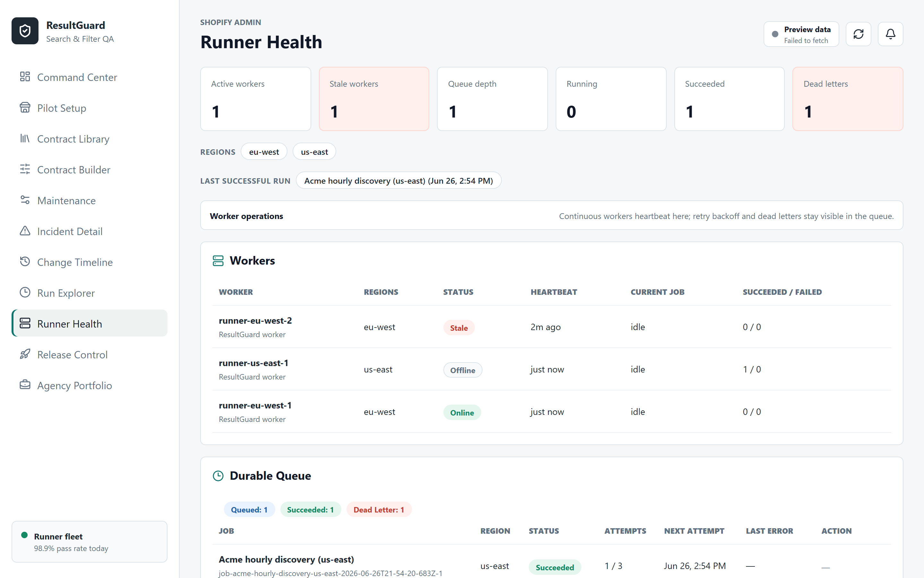The image size is (924, 578).
Task: Click the Worker operations heading
Action: point(246,216)
